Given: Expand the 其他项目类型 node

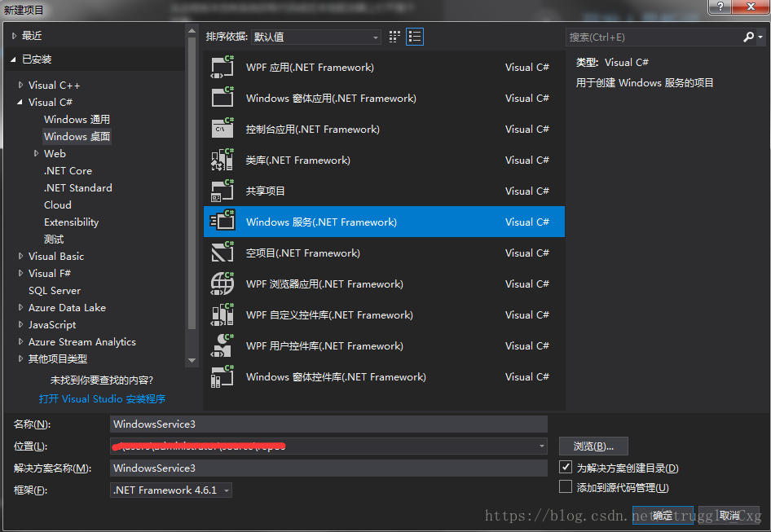Looking at the screenshot, I should pos(20,359).
